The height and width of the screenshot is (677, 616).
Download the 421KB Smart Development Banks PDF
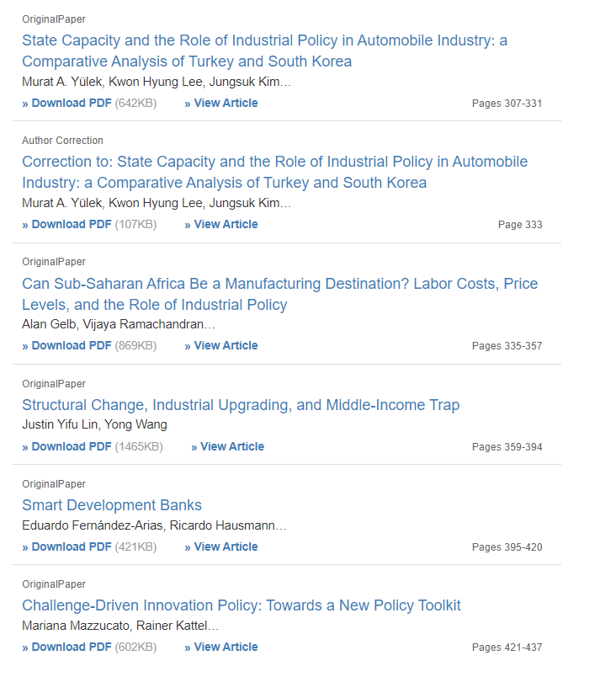72,547
